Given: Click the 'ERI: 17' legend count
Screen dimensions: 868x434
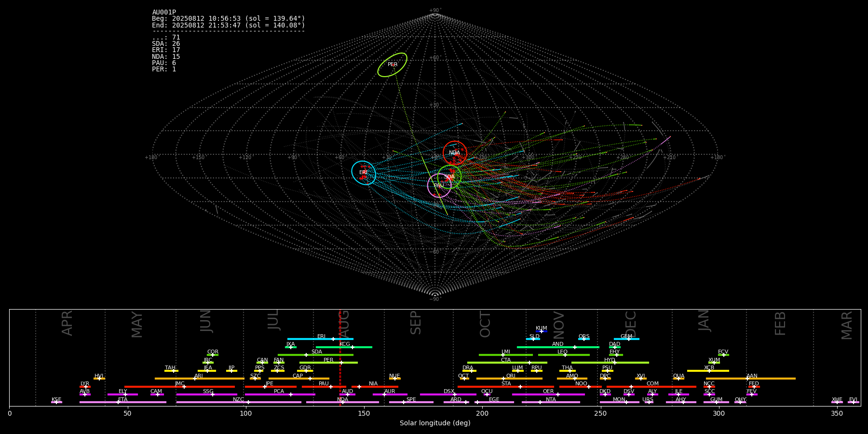Looking at the screenshot, I should coord(166,50).
